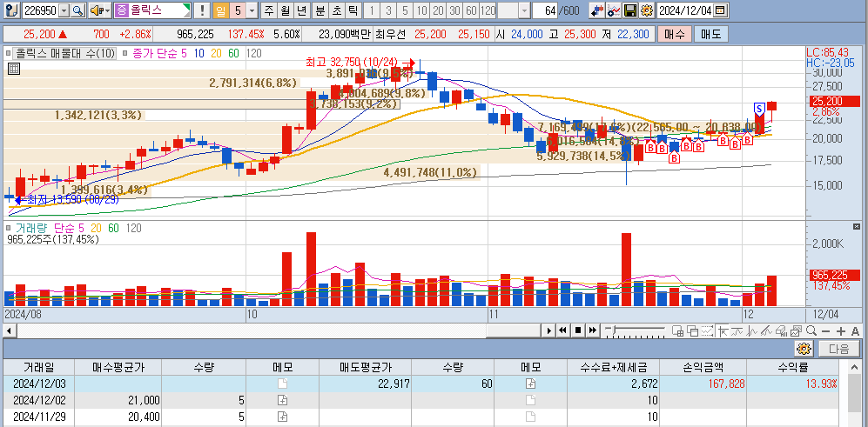Click the overlapping windows icon

coord(692,330)
